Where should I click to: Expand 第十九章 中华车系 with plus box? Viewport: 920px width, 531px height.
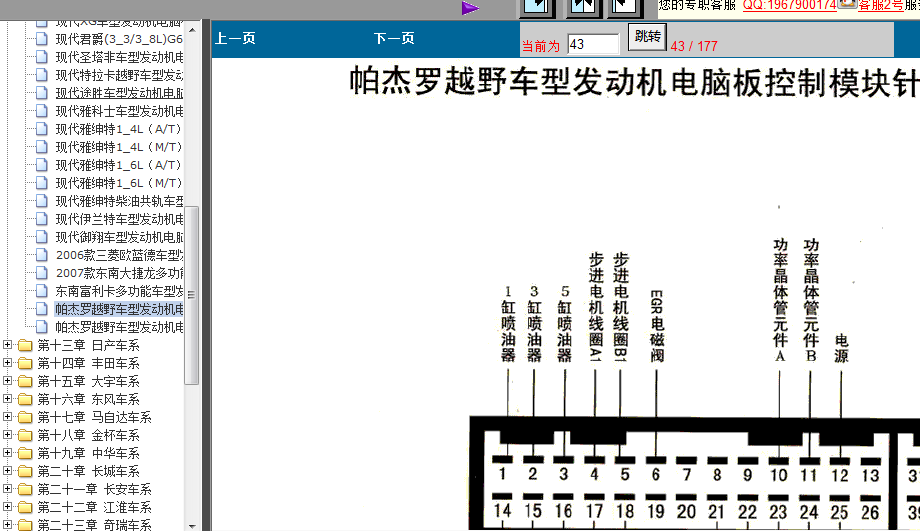[x=7, y=452]
